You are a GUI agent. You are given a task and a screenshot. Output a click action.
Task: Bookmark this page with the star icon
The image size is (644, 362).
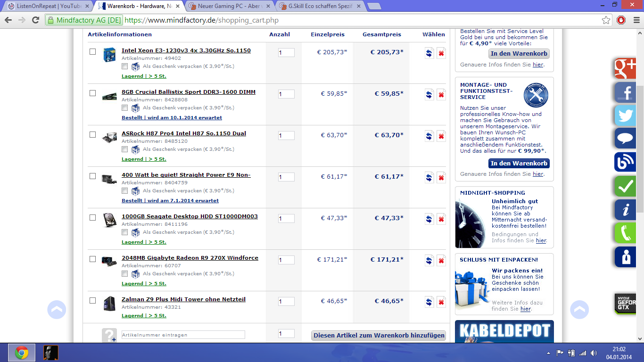(606, 20)
